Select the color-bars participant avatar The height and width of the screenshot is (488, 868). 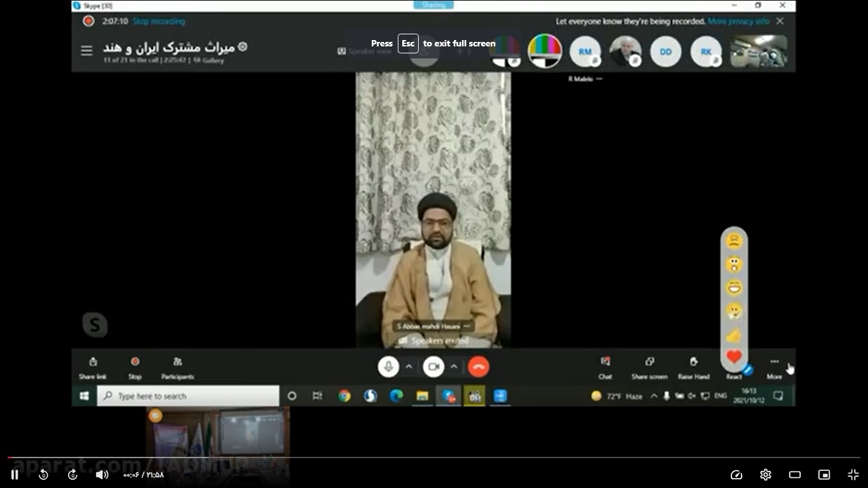tap(545, 51)
